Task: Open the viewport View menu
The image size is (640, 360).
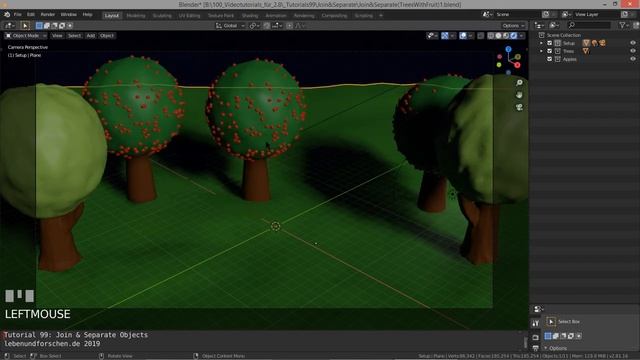Action: click(57, 36)
